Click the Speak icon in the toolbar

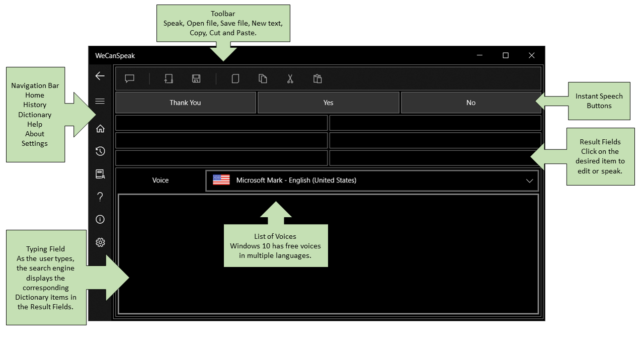[129, 78]
